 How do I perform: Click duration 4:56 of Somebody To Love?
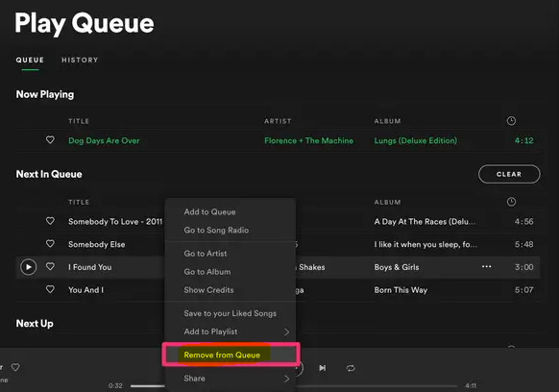pos(524,222)
